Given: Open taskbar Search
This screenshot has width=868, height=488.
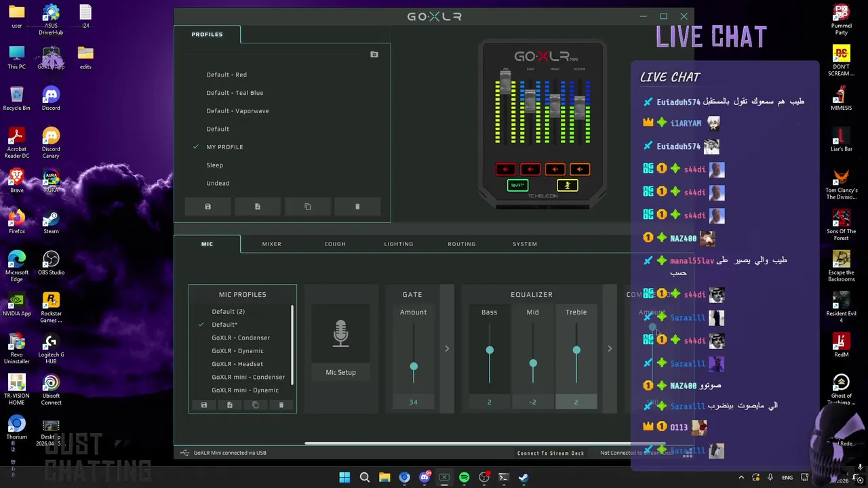Looking at the screenshot, I should pyautogui.click(x=365, y=478).
